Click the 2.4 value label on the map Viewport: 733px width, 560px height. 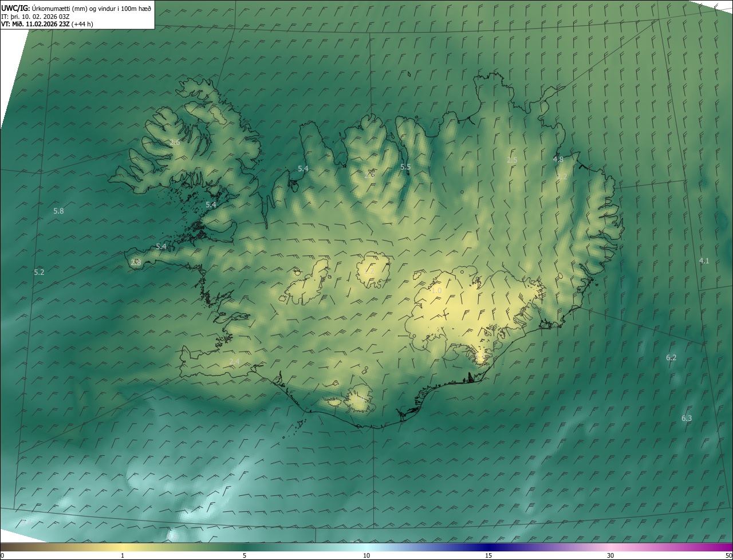(x=234, y=361)
